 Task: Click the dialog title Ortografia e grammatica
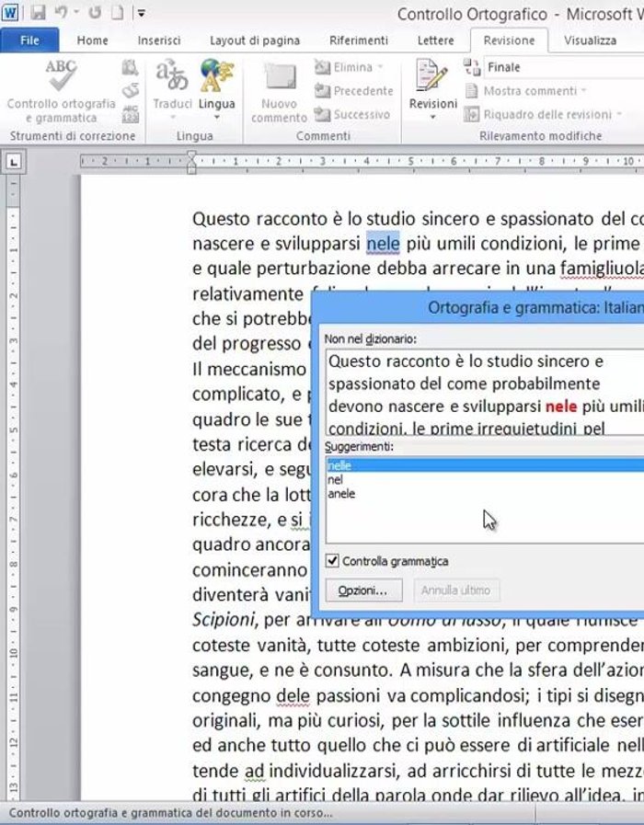pyautogui.click(x=535, y=307)
